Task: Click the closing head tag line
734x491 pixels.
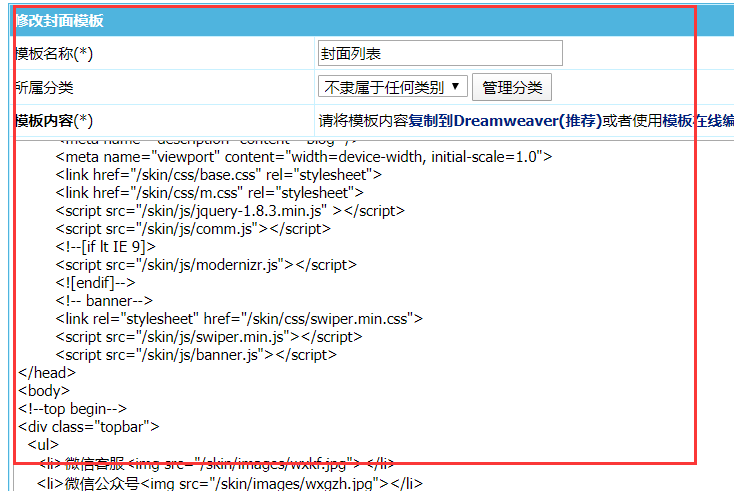Action: coord(47,373)
